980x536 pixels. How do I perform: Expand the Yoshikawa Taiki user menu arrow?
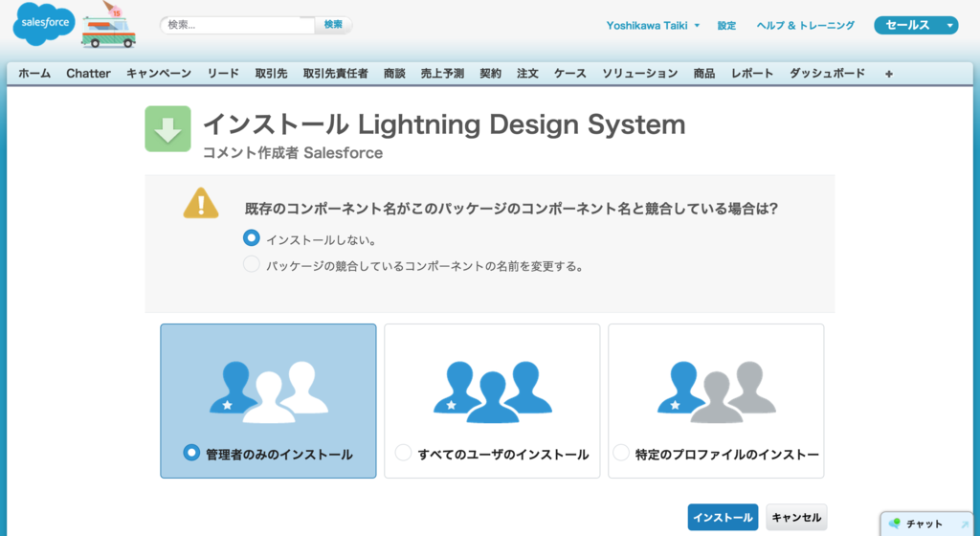(x=697, y=26)
